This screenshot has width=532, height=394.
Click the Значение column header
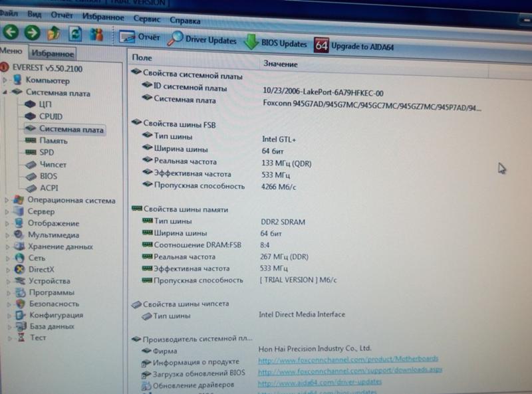point(280,64)
